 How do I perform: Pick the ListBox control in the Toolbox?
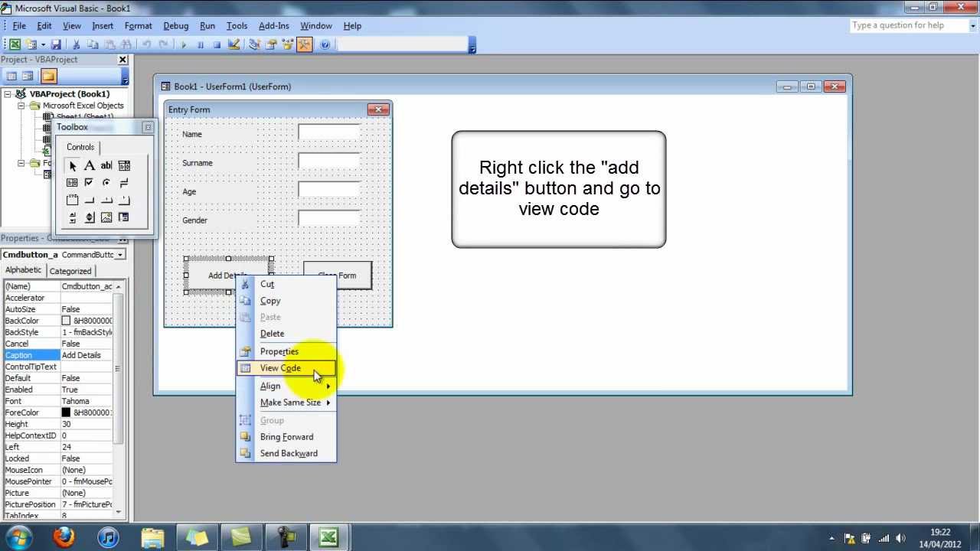(72, 182)
